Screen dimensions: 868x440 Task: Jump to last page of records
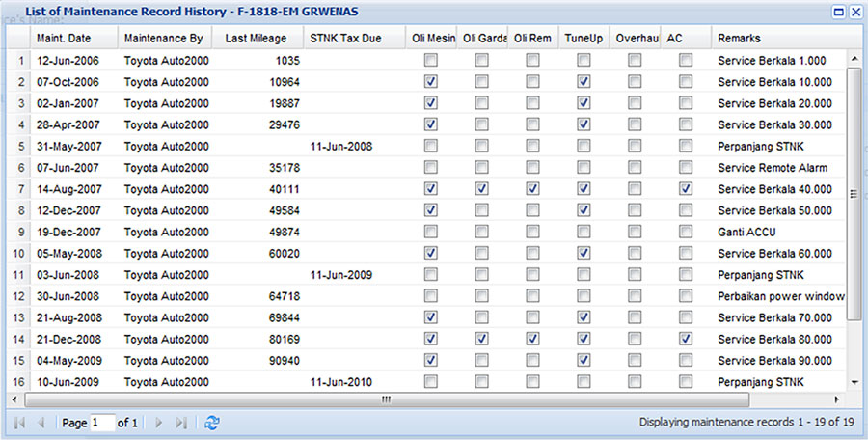[x=181, y=423]
